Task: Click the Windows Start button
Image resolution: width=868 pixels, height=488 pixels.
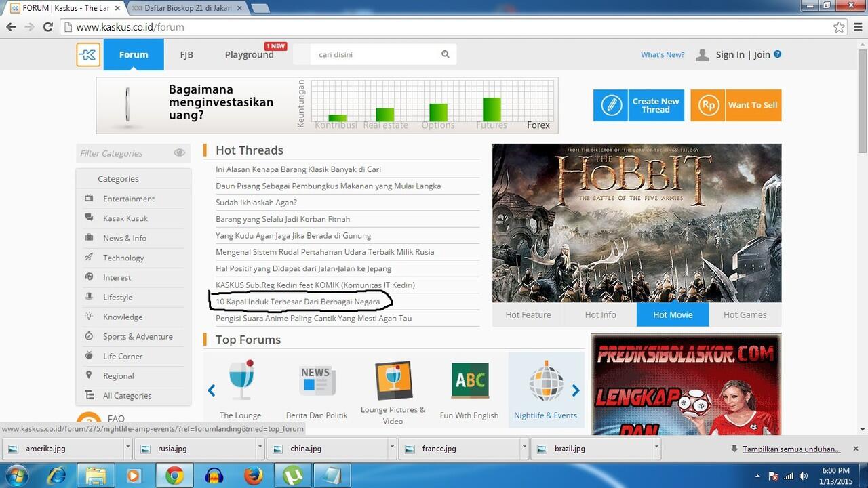Action: [16, 476]
